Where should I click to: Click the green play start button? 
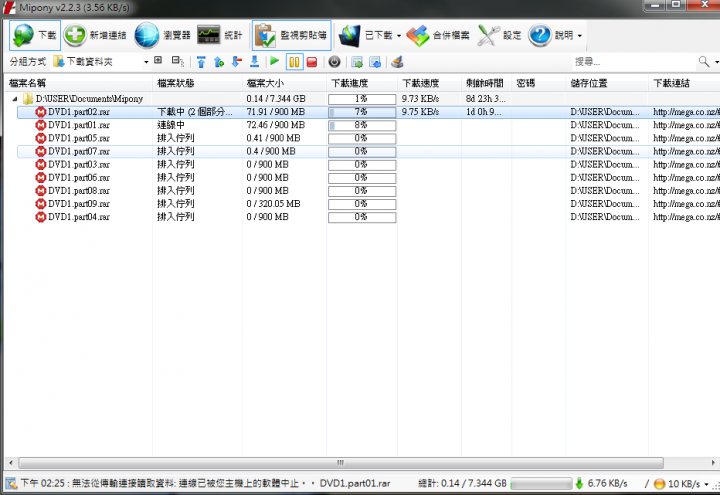pyautogui.click(x=275, y=61)
